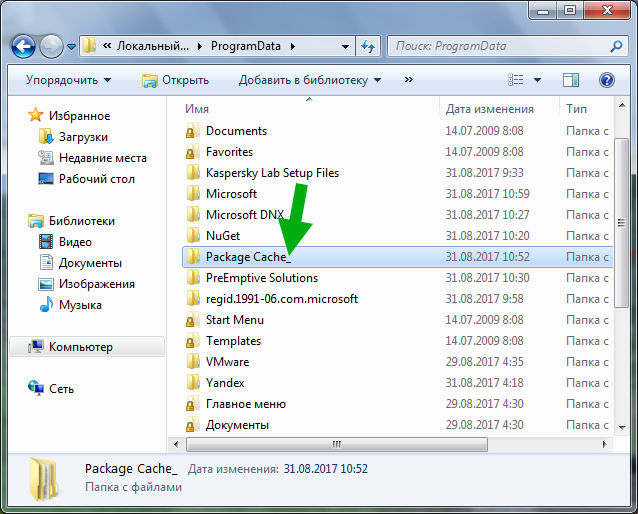Select Компьютер in navigation pane
638x514 pixels.
point(87,347)
